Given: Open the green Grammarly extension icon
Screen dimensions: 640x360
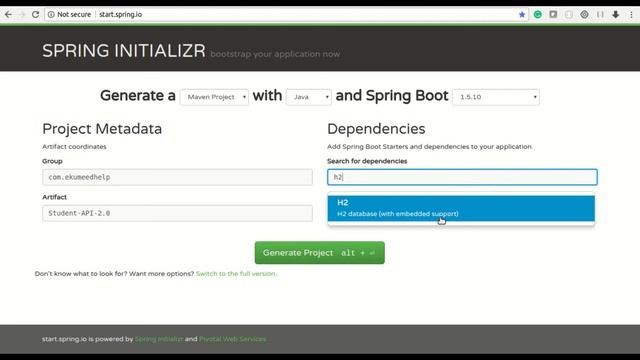Looking at the screenshot, I should tap(538, 14).
